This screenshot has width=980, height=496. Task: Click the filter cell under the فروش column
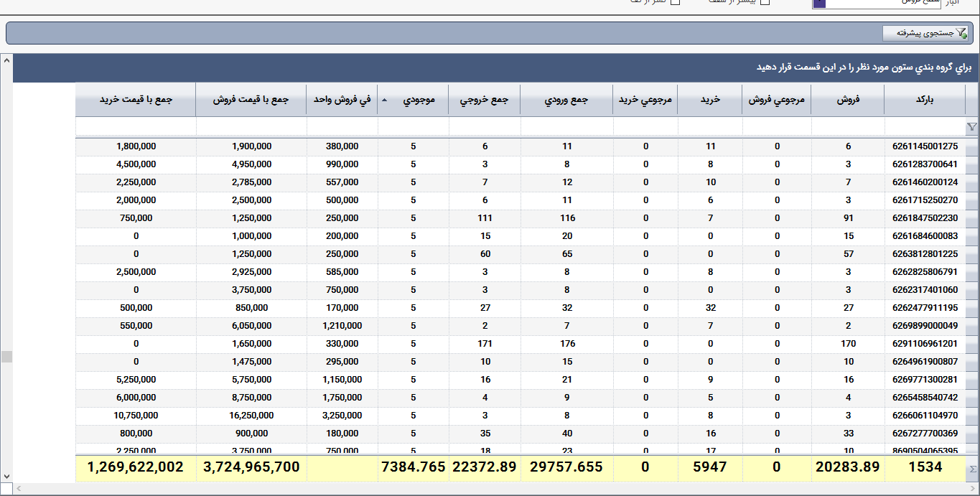pos(848,126)
